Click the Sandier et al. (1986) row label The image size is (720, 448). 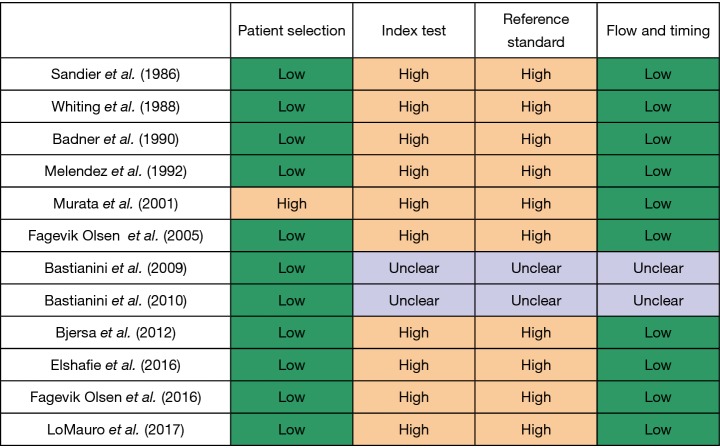click(116, 75)
